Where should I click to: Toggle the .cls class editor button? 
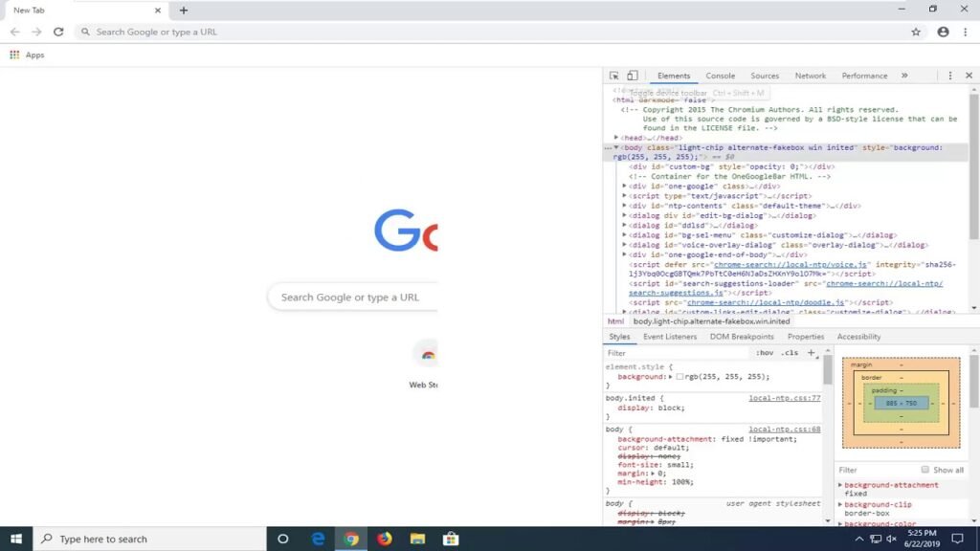pyautogui.click(x=790, y=353)
